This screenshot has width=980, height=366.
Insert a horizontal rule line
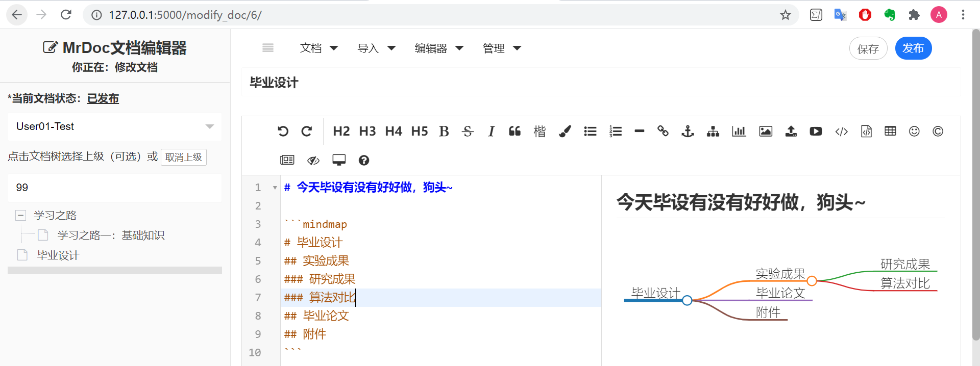(640, 131)
